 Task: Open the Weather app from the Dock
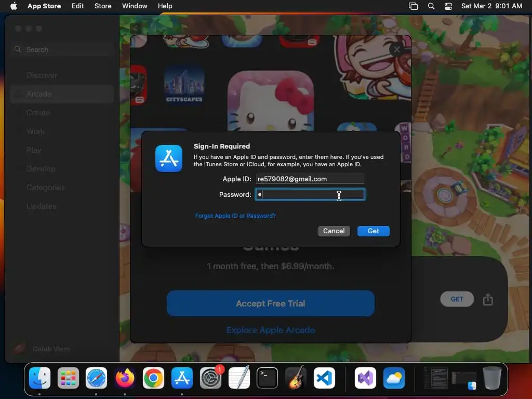coord(394,378)
